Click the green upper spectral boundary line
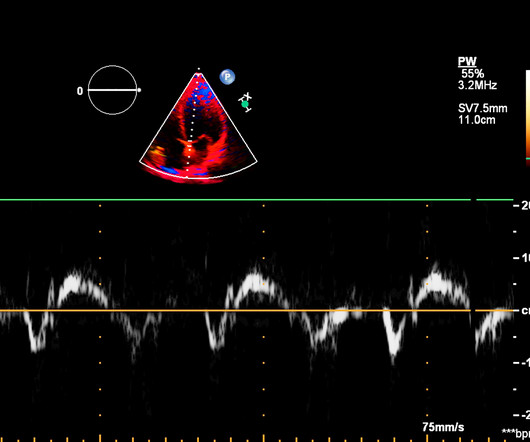This screenshot has width=530, height=442. point(257,200)
